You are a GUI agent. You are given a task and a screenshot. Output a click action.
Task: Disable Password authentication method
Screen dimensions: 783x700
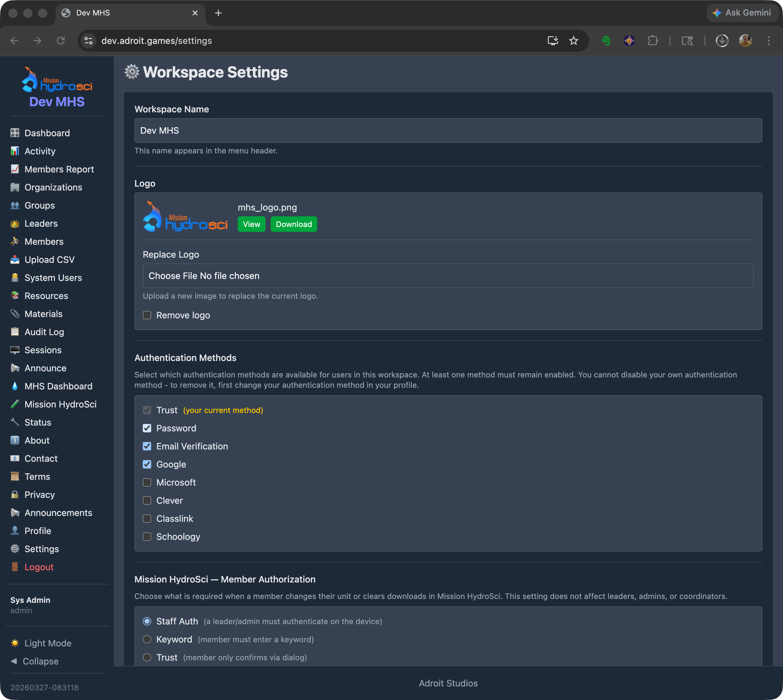[147, 428]
